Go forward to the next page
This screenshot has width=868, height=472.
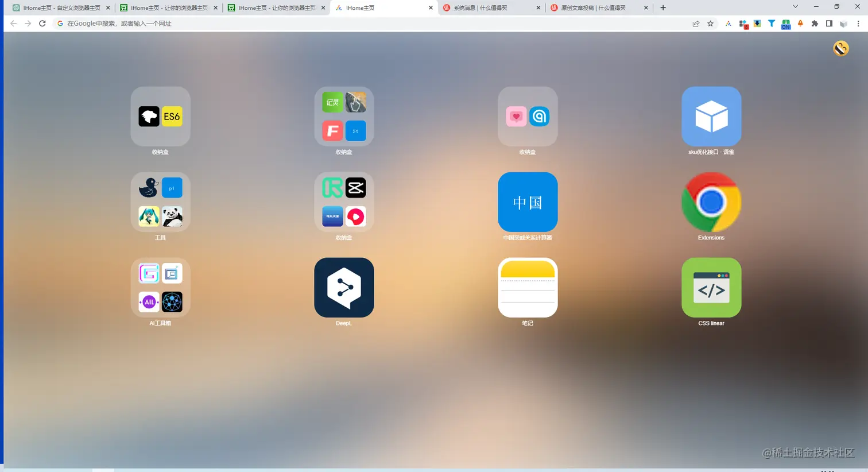coord(28,24)
